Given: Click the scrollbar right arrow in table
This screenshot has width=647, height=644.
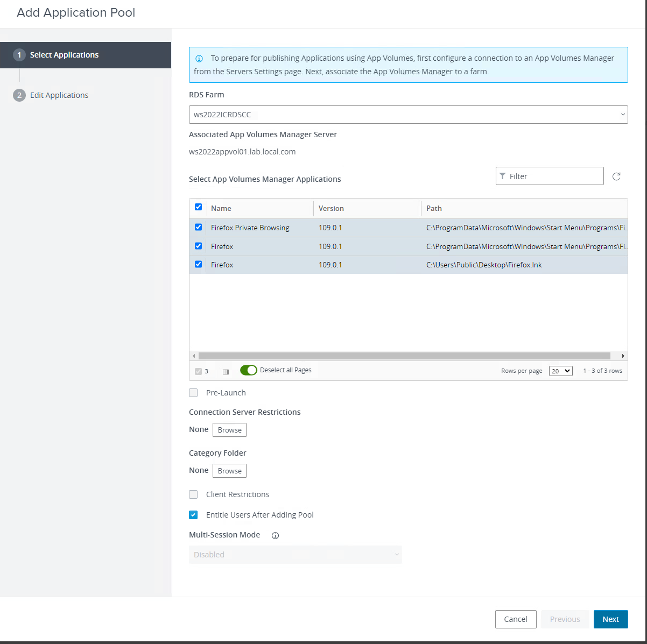Looking at the screenshot, I should tap(623, 356).
